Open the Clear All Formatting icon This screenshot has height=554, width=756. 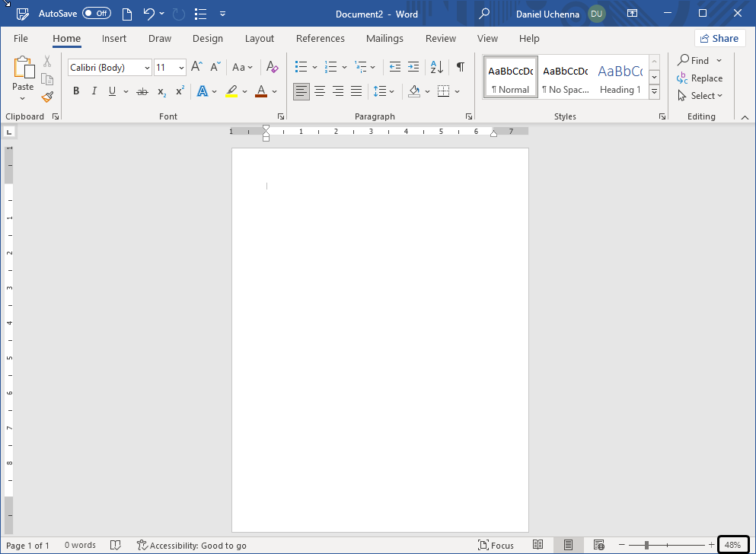[x=272, y=67]
